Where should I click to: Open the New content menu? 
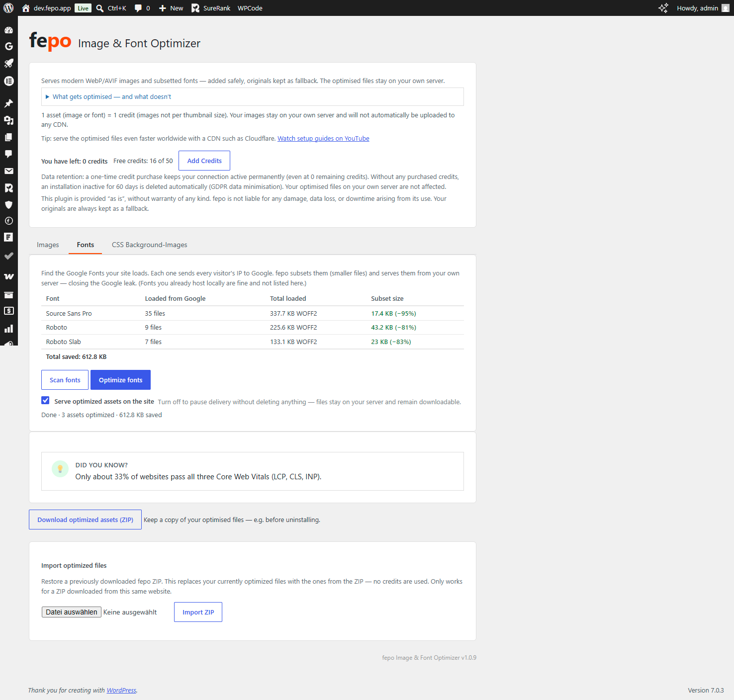pos(171,8)
